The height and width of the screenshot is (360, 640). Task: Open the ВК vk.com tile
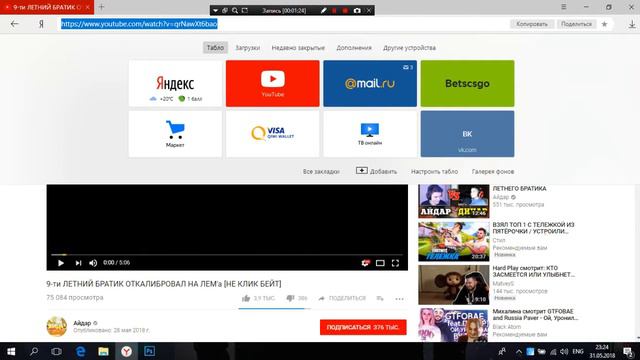pos(467,134)
